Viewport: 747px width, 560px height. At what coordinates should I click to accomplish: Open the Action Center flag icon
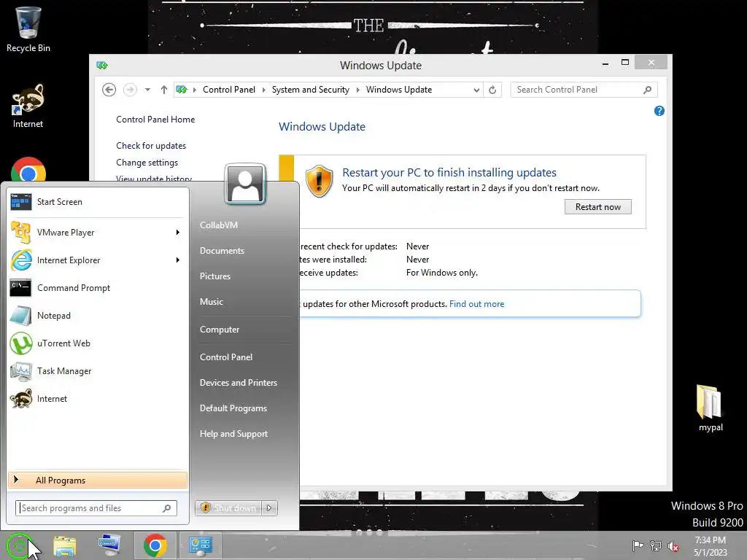coord(638,545)
